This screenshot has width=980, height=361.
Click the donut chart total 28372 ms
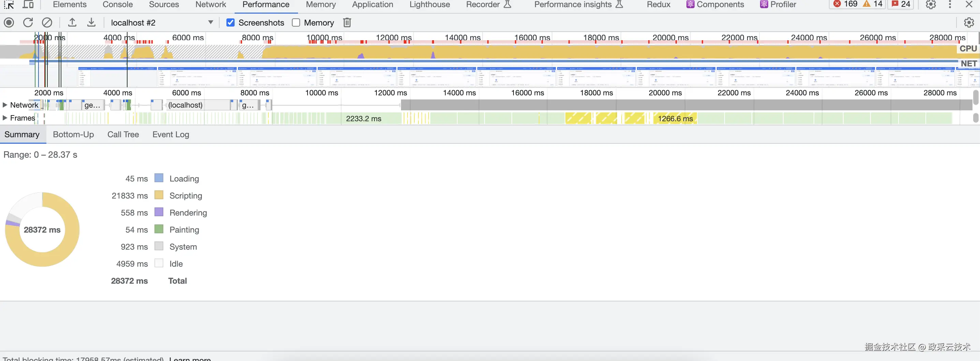pyautogui.click(x=42, y=230)
